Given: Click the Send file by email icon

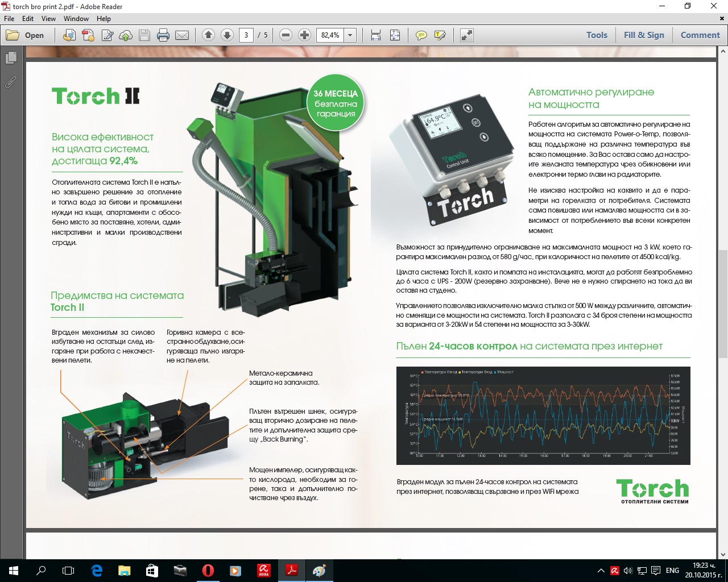Looking at the screenshot, I should pos(182,35).
